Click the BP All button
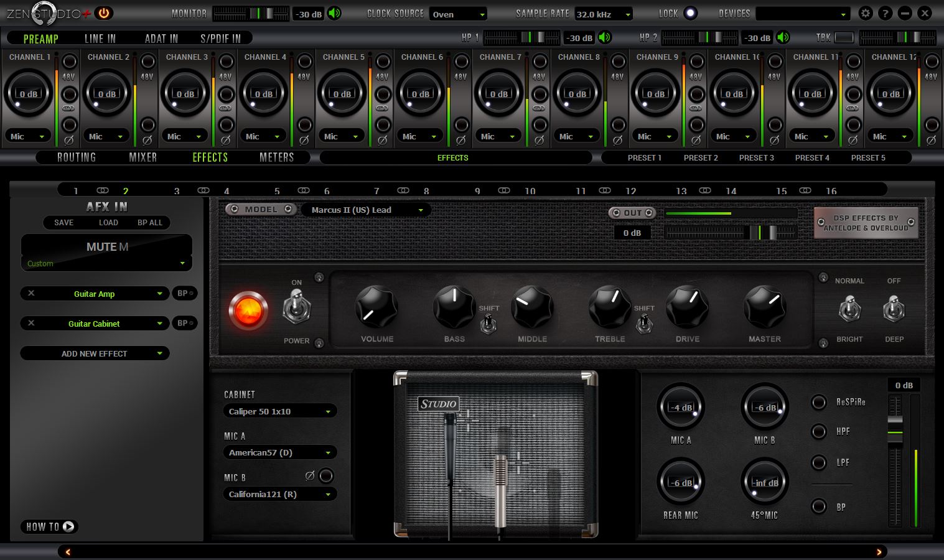The width and height of the screenshot is (944, 560). point(150,222)
